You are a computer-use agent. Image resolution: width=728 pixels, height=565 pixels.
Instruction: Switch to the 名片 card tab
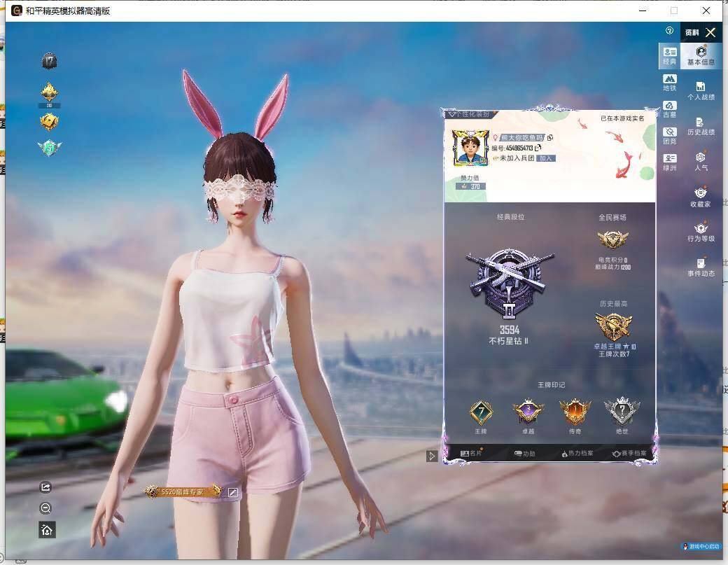471,453
